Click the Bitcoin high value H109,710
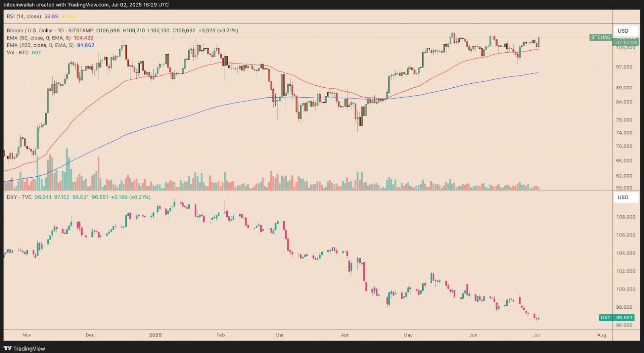 134,31
